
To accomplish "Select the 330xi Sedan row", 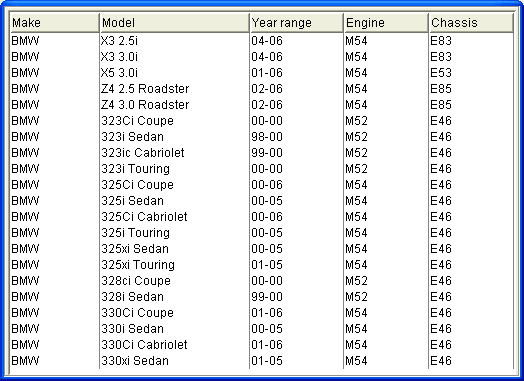I will (x=262, y=361).
